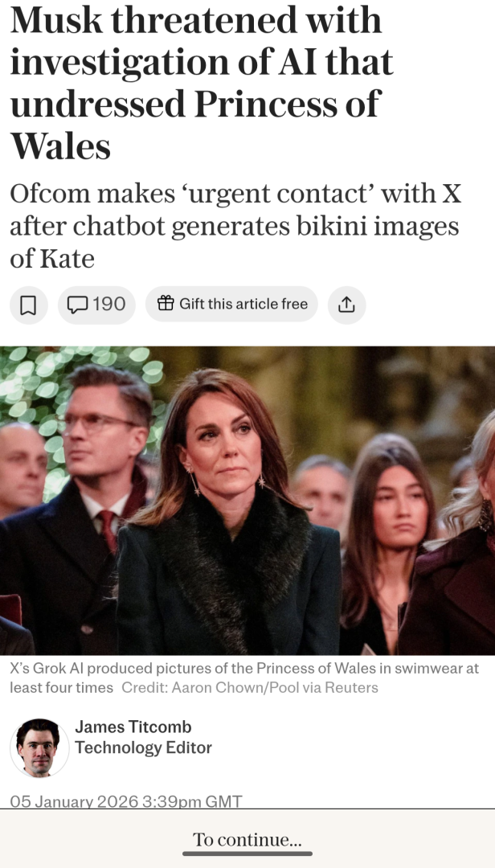The image size is (495, 868).
Task: Tap the share upload arrow icon
Action: [346, 305]
